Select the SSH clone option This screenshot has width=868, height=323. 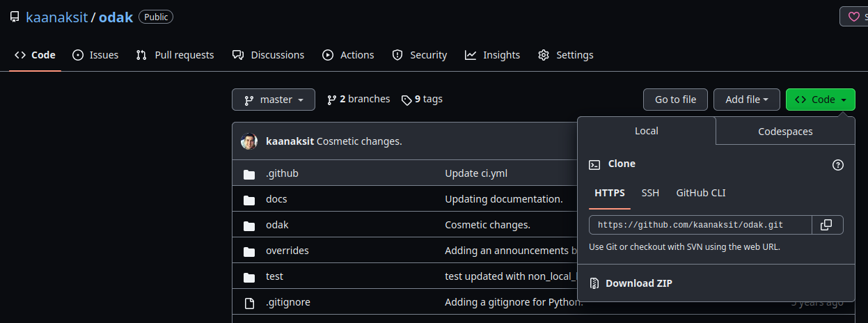click(650, 193)
